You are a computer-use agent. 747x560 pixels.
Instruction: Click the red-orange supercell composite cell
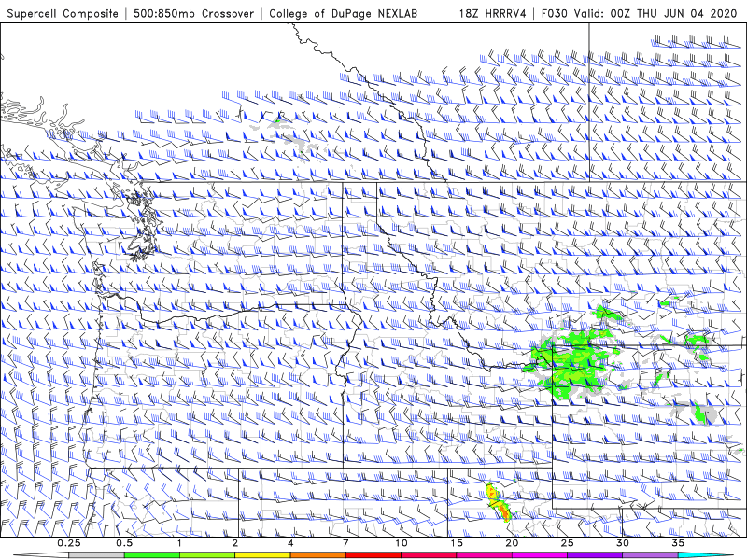499,503
